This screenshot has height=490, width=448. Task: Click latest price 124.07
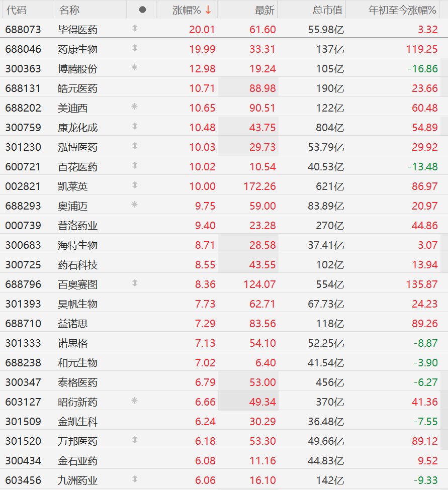[259, 284]
